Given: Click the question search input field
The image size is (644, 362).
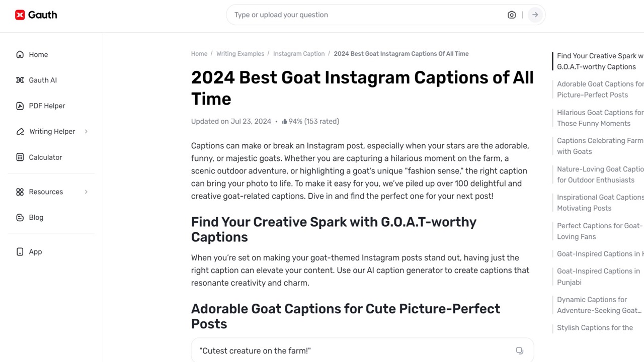Looking at the screenshot, I should pos(352,15).
